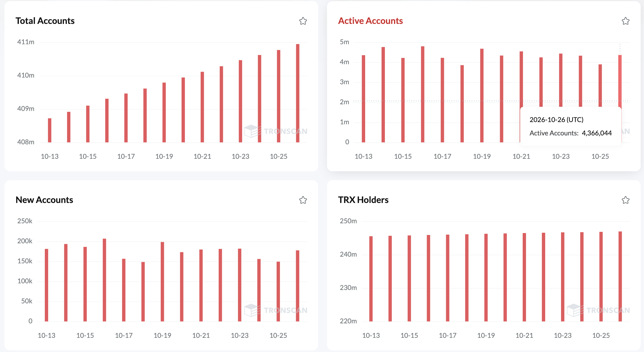Star the Active Accounts chart
The width and height of the screenshot is (644, 352).
pos(626,21)
